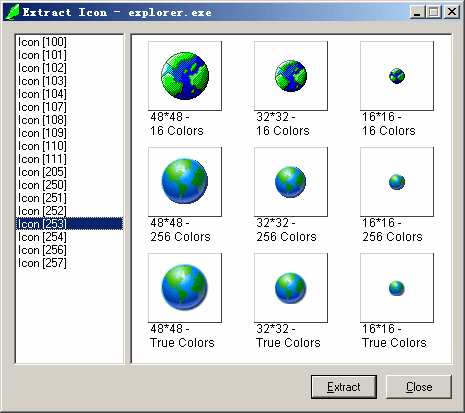Click the Extract button
Screen dimensions: 465x413
(344, 387)
